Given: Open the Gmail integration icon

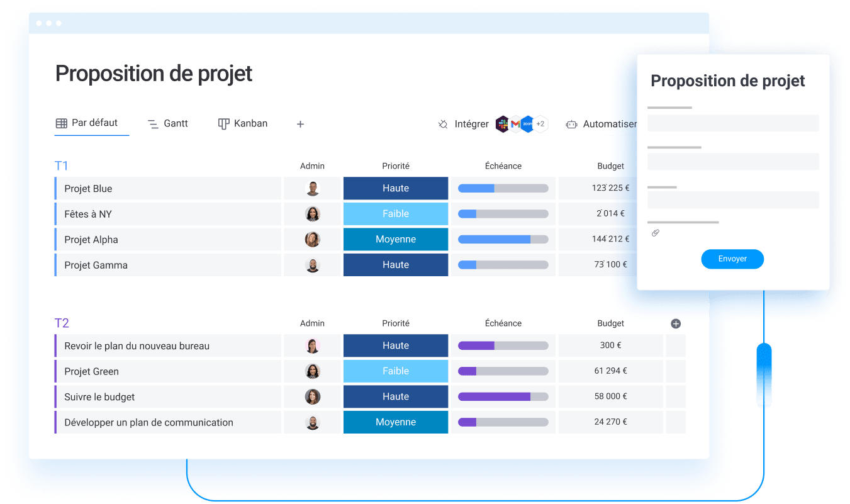Looking at the screenshot, I should [x=515, y=124].
